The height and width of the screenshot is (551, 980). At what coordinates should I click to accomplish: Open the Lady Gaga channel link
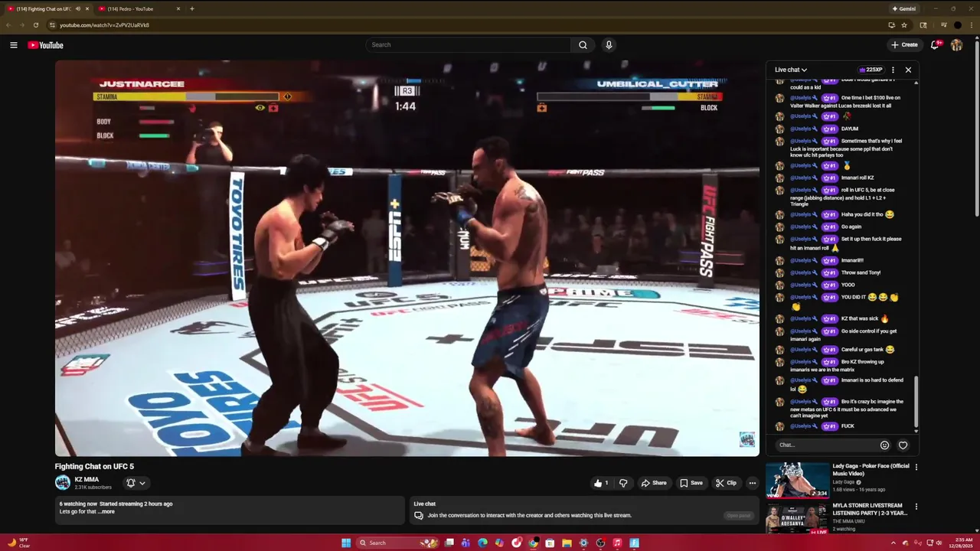click(844, 482)
